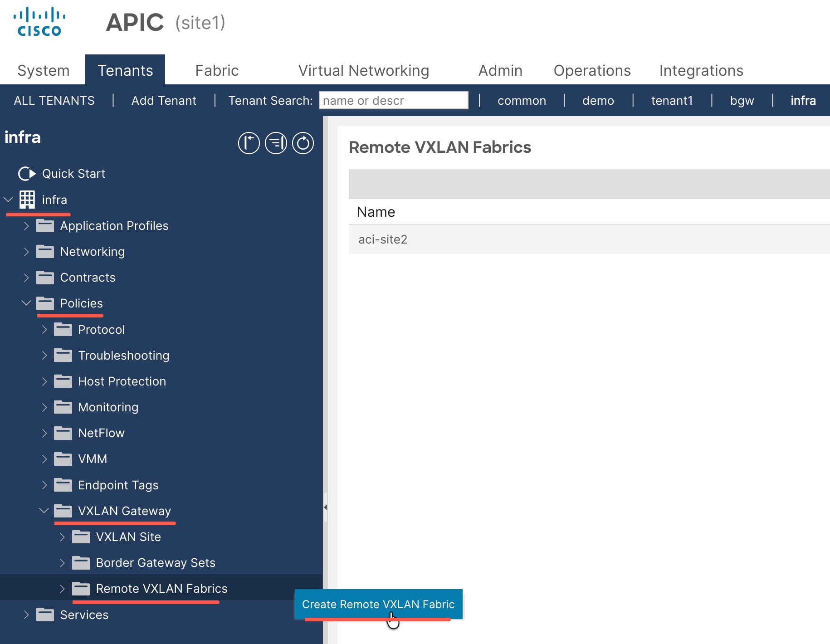Expand the NetFlow node chevron
830x644 pixels.
[44, 433]
